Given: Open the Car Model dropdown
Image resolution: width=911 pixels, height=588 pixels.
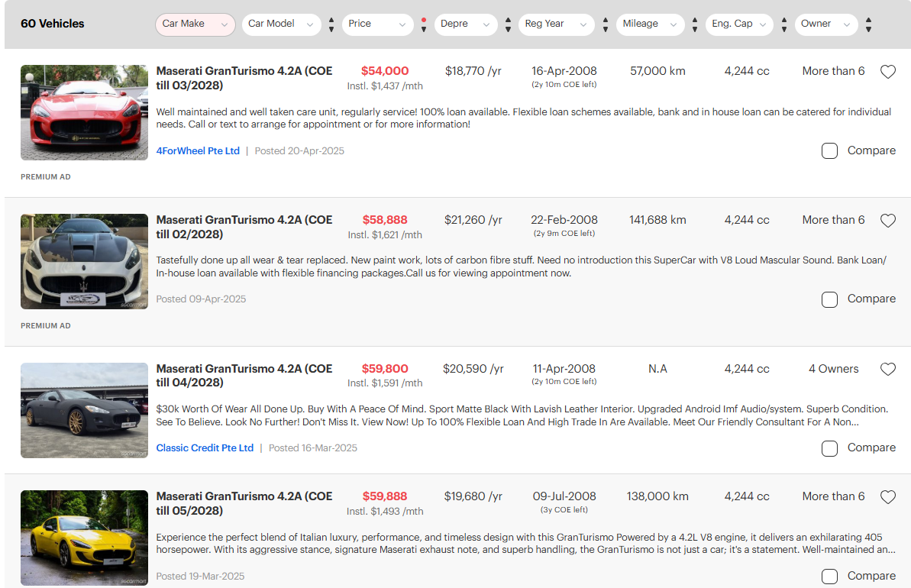Looking at the screenshot, I should (281, 24).
